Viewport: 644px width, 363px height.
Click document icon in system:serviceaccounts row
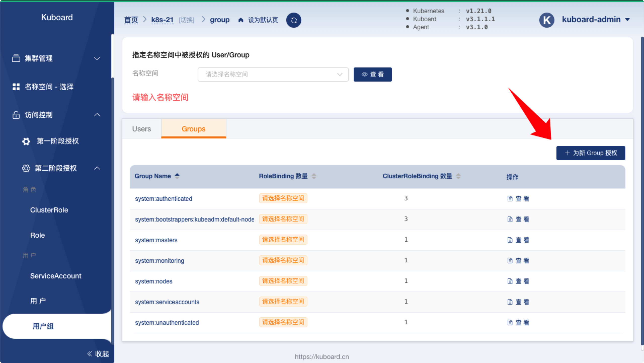510,302
